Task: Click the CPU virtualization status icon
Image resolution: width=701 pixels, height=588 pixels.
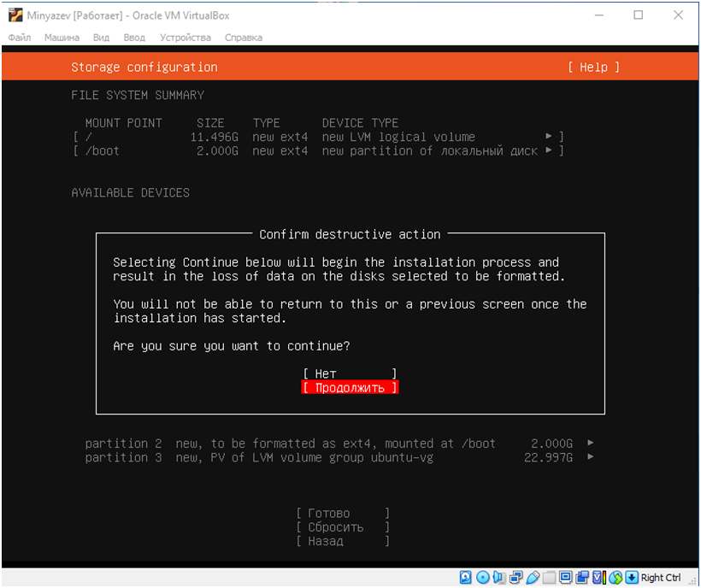Action: click(x=599, y=577)
